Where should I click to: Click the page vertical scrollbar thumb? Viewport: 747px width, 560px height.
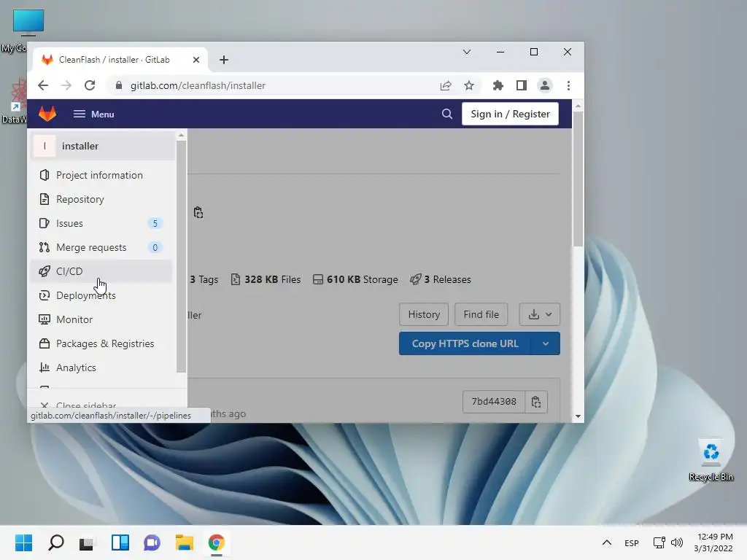click(578, 179)
